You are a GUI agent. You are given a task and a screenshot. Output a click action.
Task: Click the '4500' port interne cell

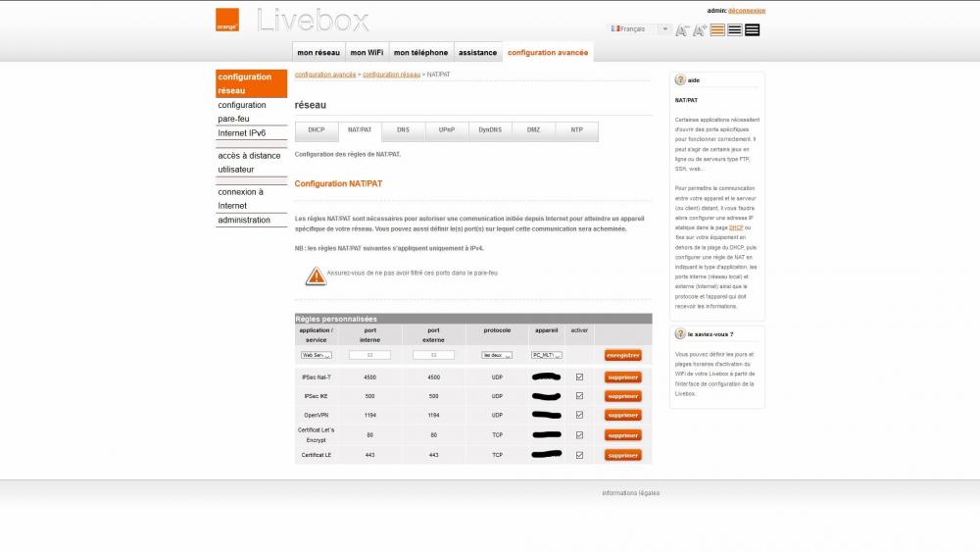(x=370, y=376)
